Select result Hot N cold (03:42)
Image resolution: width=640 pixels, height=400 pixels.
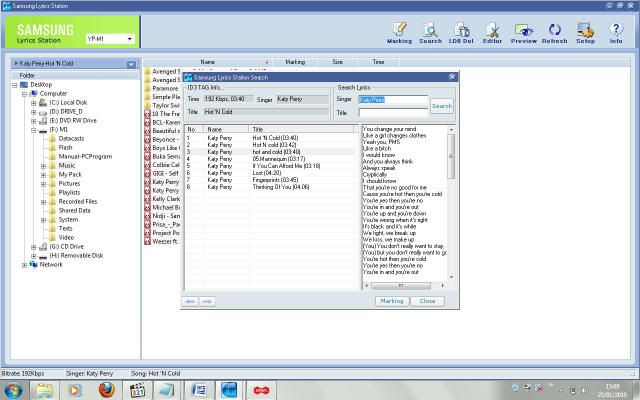(269, 145)
